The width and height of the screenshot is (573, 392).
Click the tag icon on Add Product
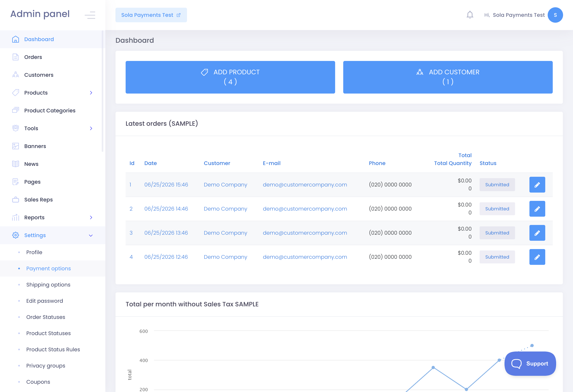point(204,72)
